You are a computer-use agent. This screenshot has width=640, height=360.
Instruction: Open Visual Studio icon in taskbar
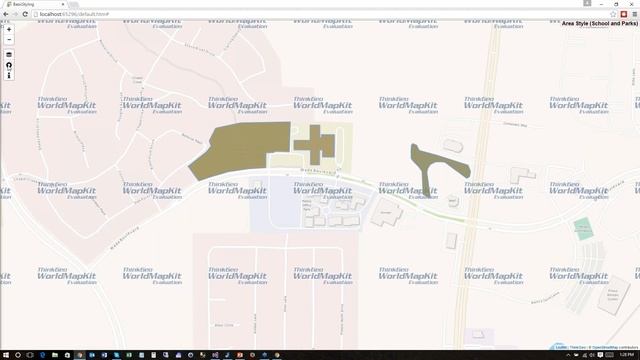pyautogui.click(x=215, y=355)
